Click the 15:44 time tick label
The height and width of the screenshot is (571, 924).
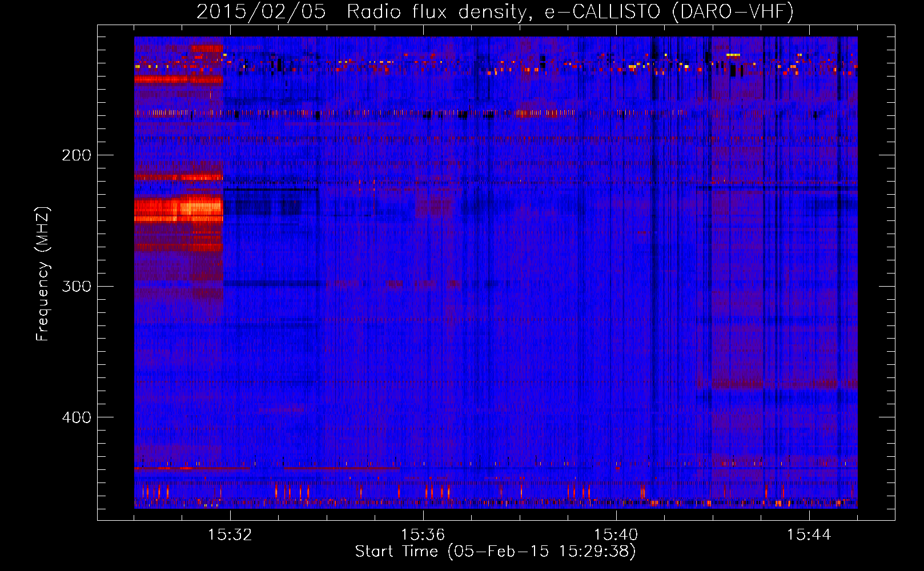pyautogui.click(x=809, y=534)
